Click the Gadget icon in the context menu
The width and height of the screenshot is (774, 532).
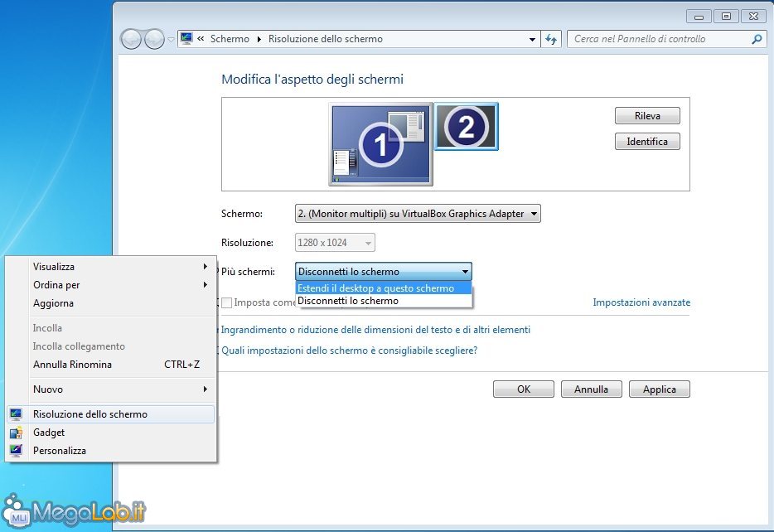point(16,433)
